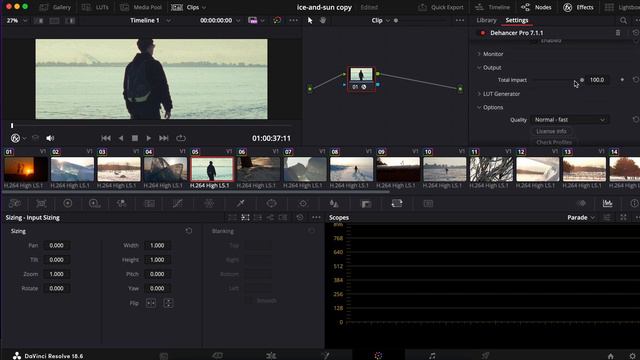Play clip in reverse
The image size is (640, 360).
(x=121, y=138)
